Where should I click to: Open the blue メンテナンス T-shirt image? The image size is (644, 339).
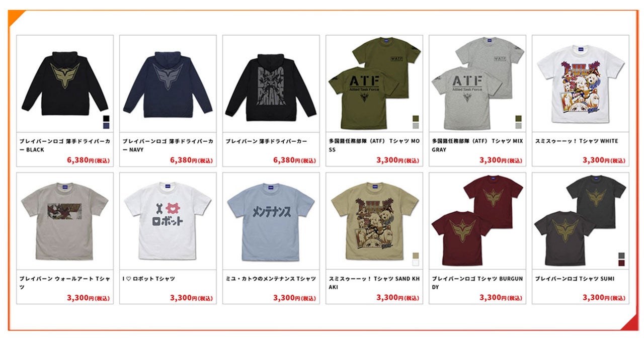click(x=271, y=221)
